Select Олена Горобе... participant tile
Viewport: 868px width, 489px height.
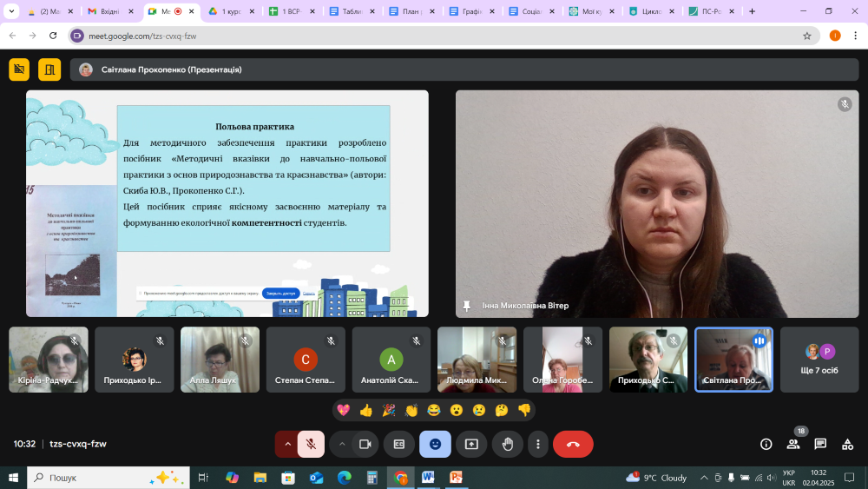(x=563, y=360)
